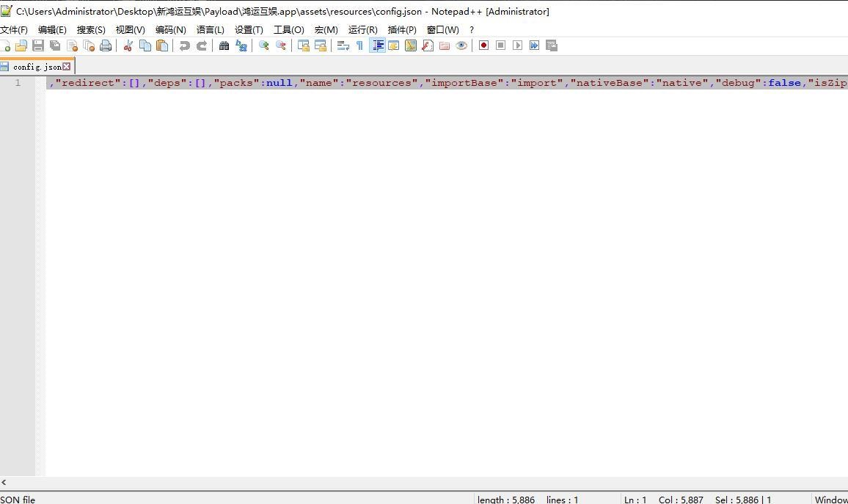Close the config.json tab
Screen dimensions: 848x504
pyautogui.click(x=67, y=67)
